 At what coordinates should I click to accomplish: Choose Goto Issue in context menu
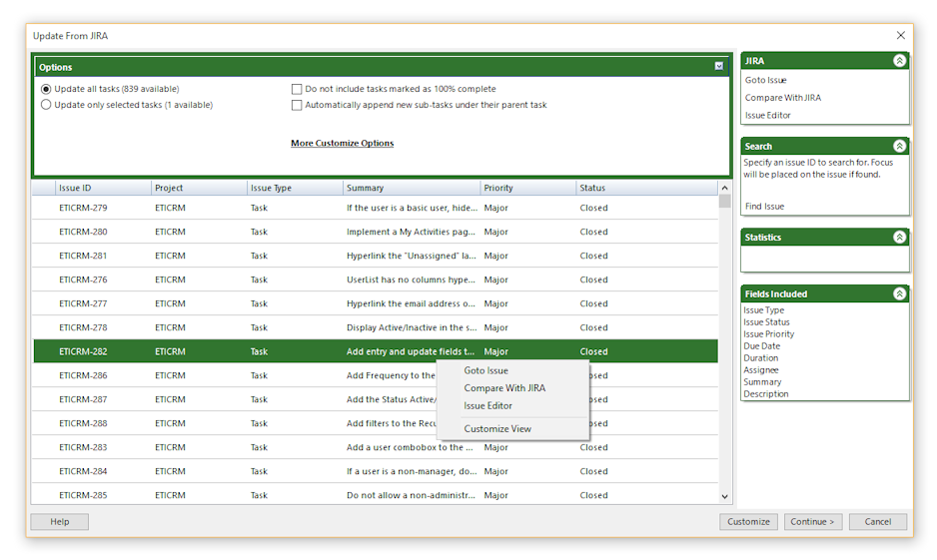pyautogui.click(x=485, y=370)
